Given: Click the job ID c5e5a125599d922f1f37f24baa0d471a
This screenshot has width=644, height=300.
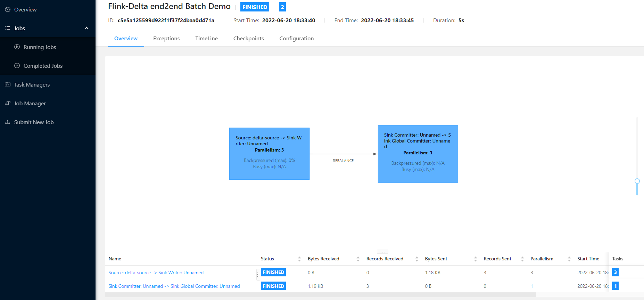Looking at the screenshot, I should (x=166, y=21).
